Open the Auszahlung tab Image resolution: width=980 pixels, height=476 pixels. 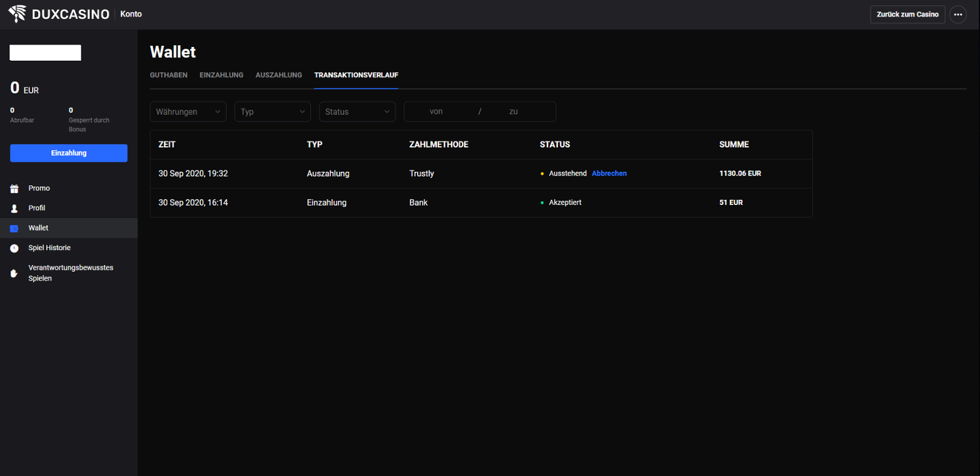point(279,75)
